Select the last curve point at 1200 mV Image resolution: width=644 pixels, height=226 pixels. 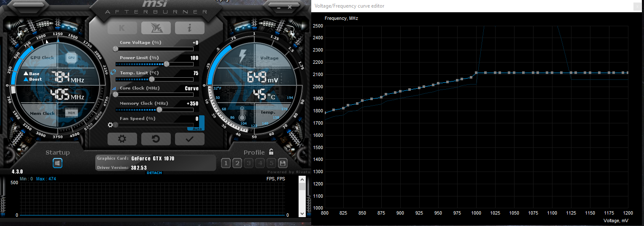tap(628, 73)
